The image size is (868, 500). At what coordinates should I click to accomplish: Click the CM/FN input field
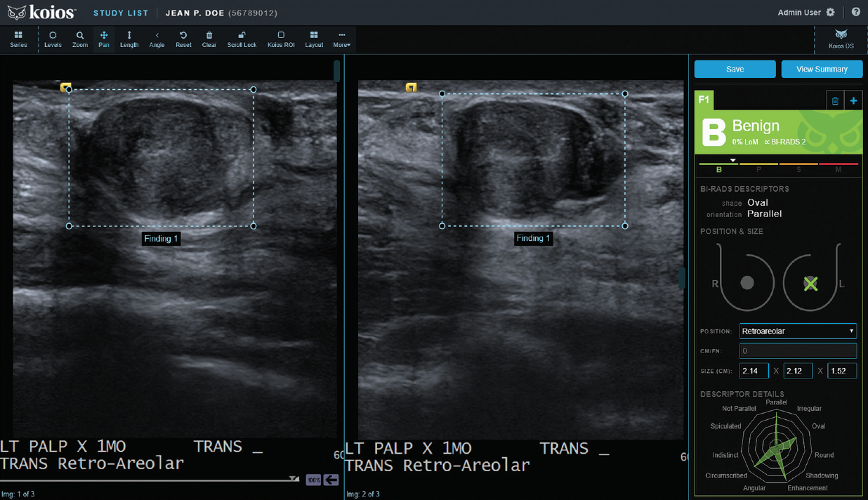tap(798, 350)
